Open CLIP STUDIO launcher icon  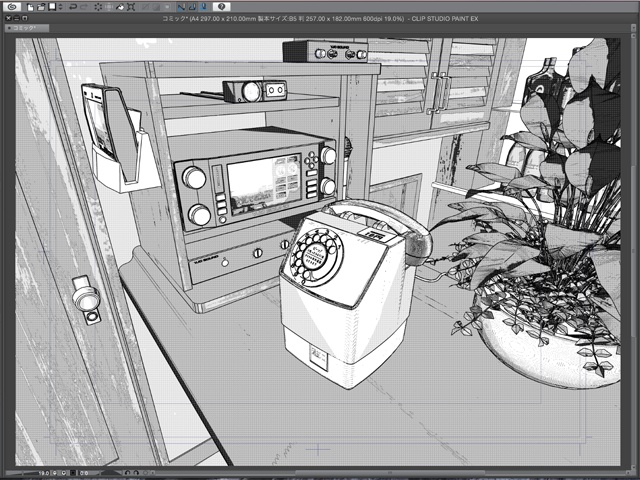pyautogui.click(x=11, y=6)
